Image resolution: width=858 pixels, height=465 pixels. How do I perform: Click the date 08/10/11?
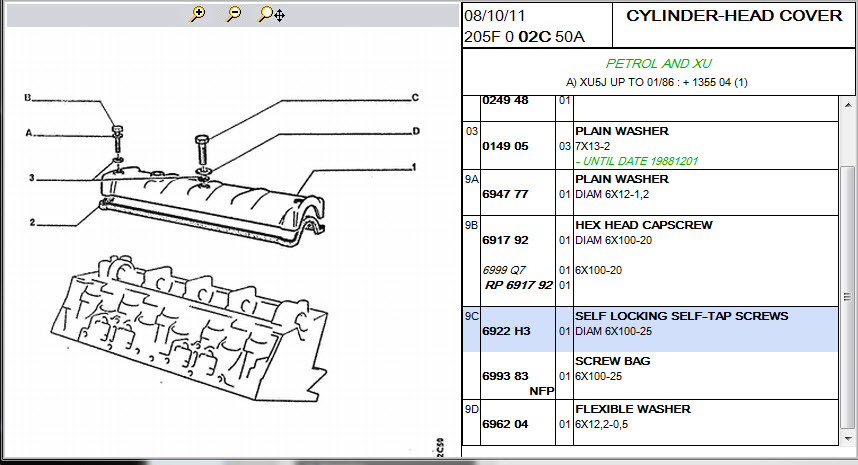(x=495, y=16)
